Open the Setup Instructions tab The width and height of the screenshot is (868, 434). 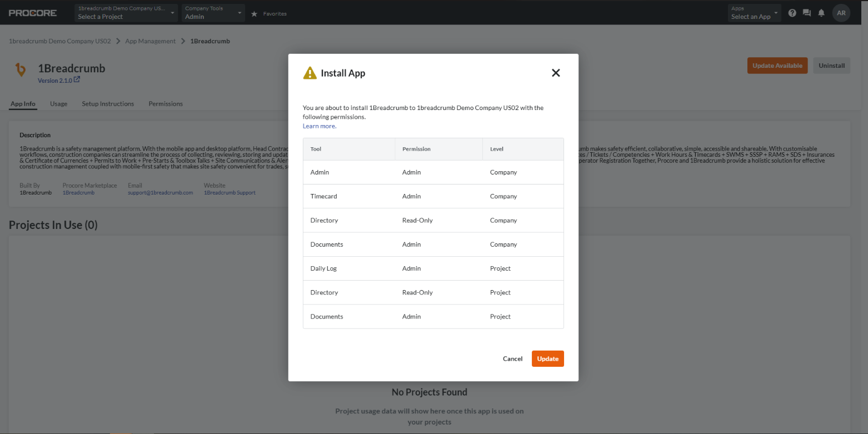point(108,104)
